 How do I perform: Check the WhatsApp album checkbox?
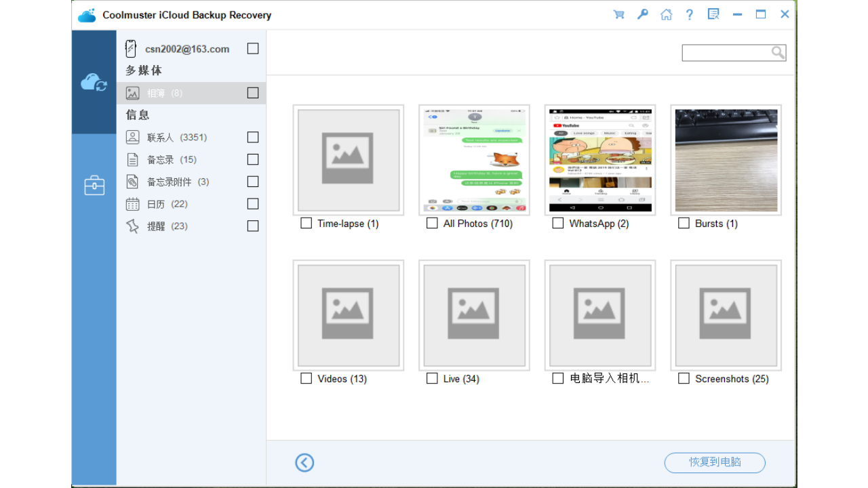557,223
